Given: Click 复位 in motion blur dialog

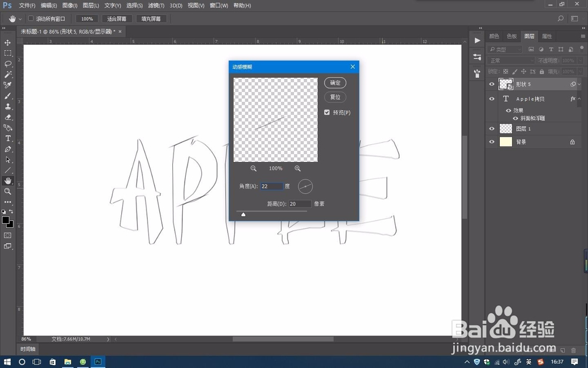Looking at the screenshot, I should tap(335, 97).
